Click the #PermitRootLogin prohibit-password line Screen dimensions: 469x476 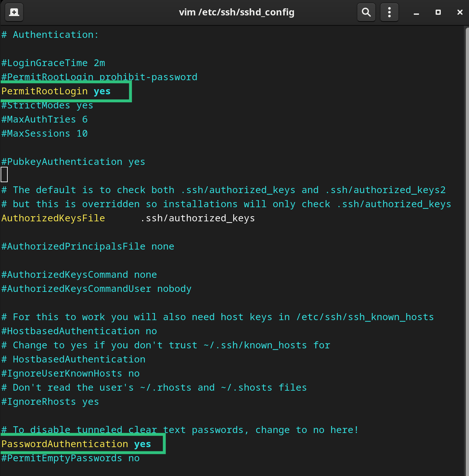pyautogui.click(x=99, y=77)
